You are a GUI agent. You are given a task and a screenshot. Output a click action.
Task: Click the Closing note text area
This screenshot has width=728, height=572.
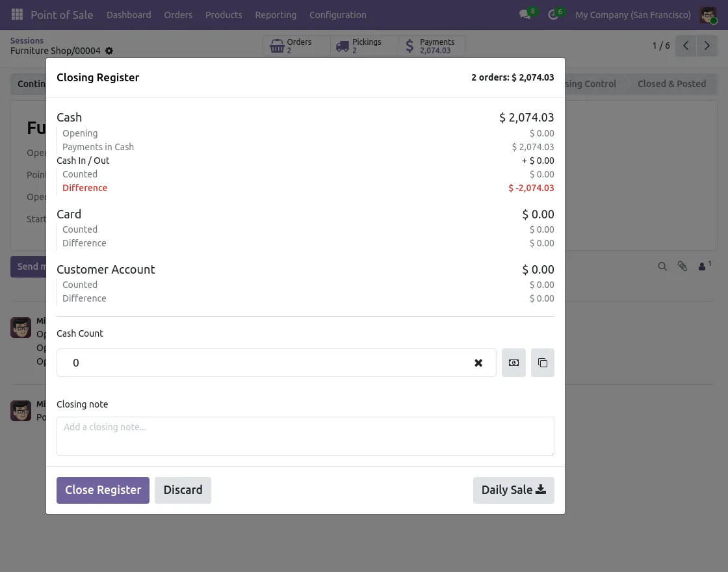(x=305, y=436)
